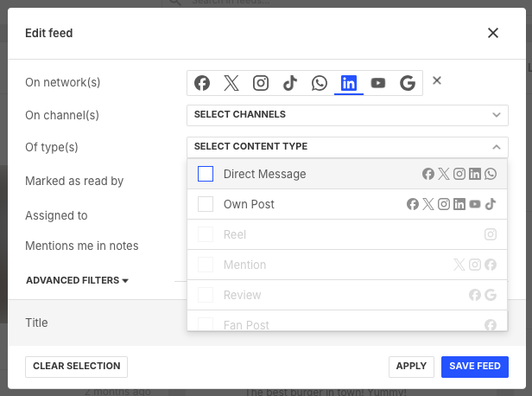This screenshot has height=396, width=532.
Task: Select the TikTok network icon
Action: [x=290, y=83]
